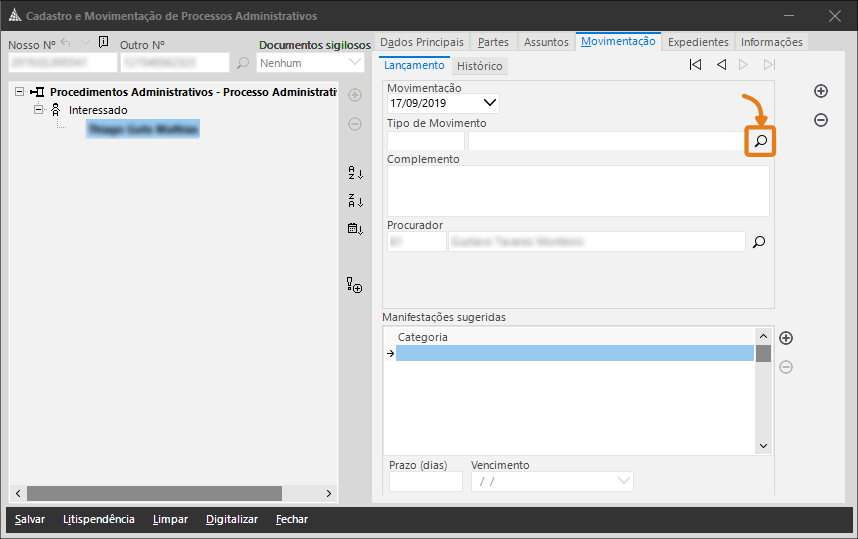Collapse the Interessado tree node
The height and width of the screenshot is (539, 858).
point(39,109)
